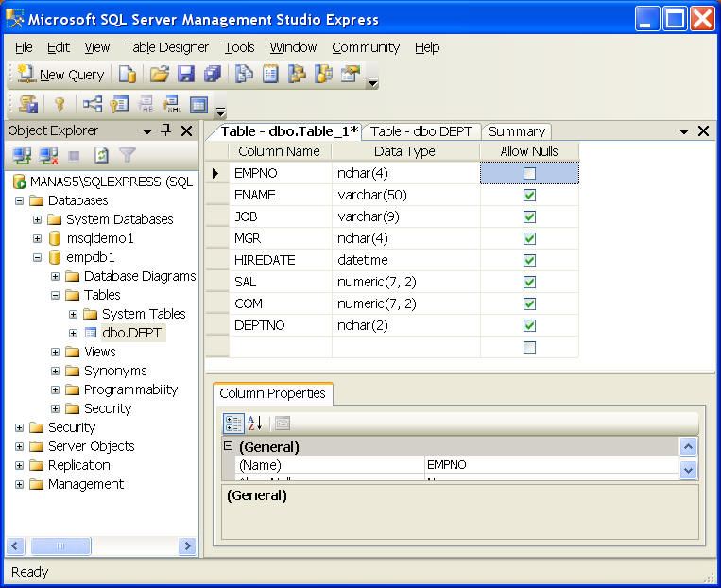Click the Disconnect icon in Object Explorer

click(x=48, y=156)
